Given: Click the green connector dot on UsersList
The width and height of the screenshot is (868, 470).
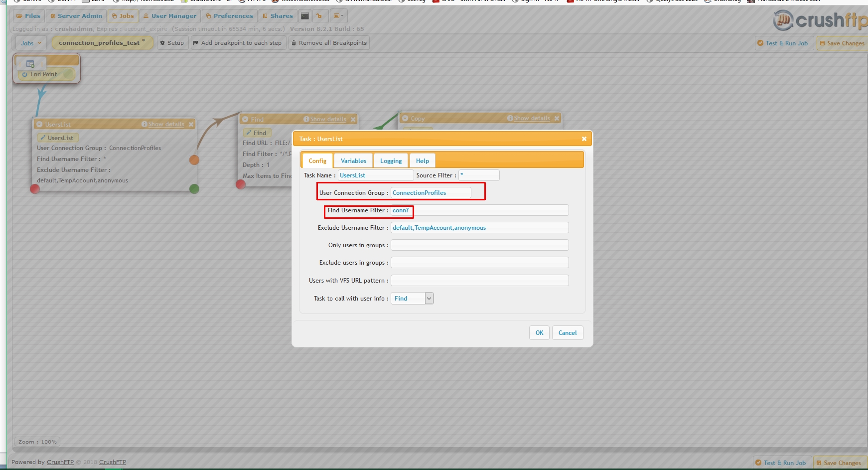Looking at the screenshot, I should (x=194, y=188).
